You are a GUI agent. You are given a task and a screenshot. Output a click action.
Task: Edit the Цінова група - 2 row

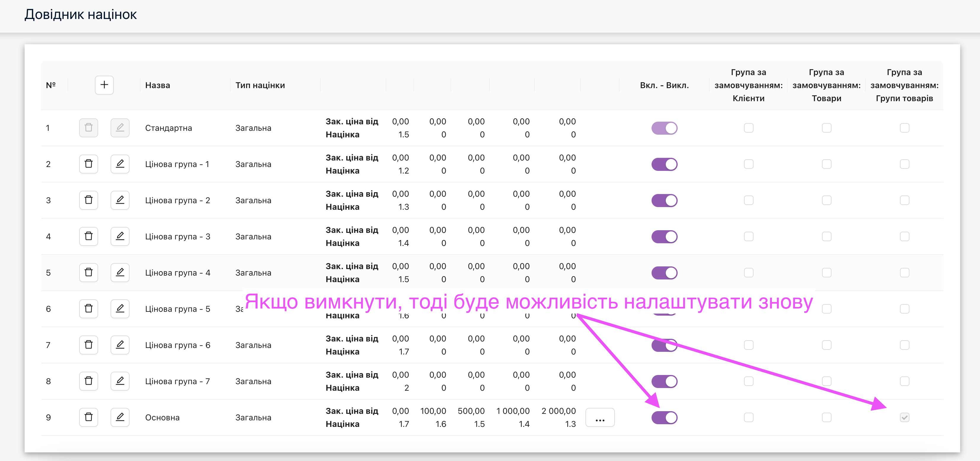pyautogui.click(x=120, y=200)
